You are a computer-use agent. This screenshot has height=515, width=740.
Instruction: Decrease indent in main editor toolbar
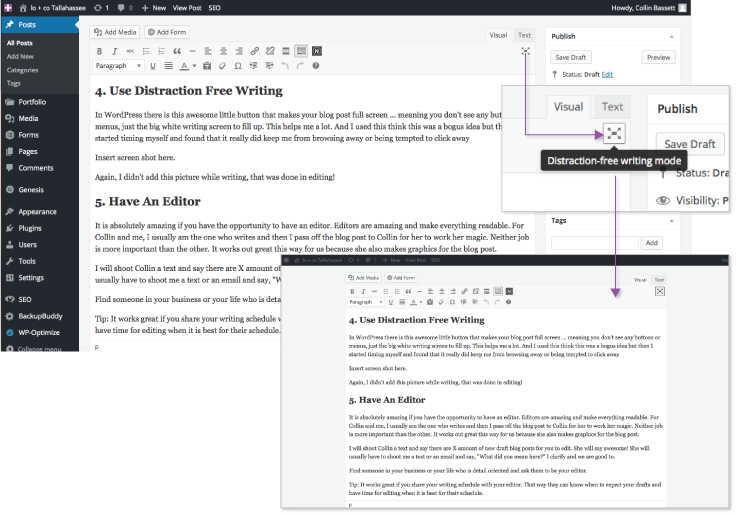[254, 66]
